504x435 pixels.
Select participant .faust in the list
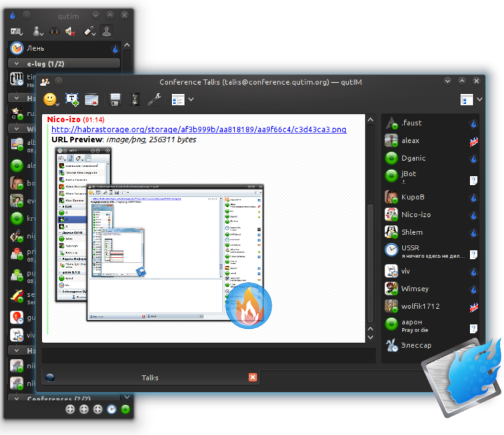[431, 123]
